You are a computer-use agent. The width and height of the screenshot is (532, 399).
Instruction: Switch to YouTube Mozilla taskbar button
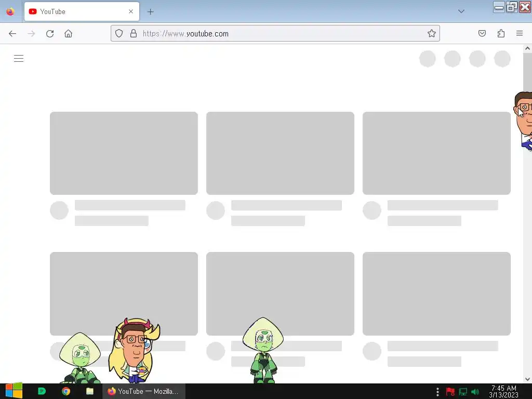click(144, 391)
